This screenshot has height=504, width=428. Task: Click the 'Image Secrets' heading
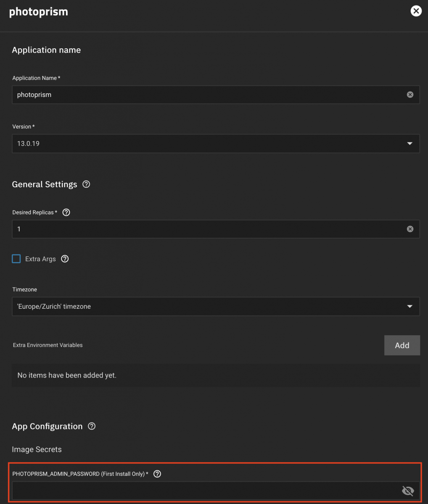coord(37,449)
